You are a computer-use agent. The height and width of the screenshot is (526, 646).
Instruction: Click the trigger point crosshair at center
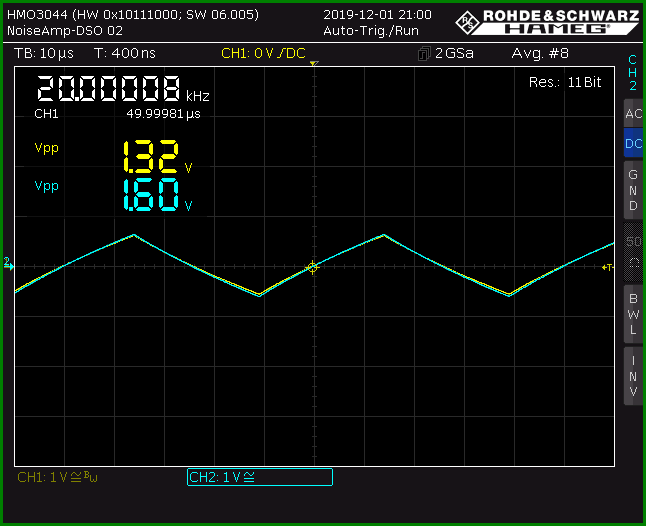click(x=312, y=267)
